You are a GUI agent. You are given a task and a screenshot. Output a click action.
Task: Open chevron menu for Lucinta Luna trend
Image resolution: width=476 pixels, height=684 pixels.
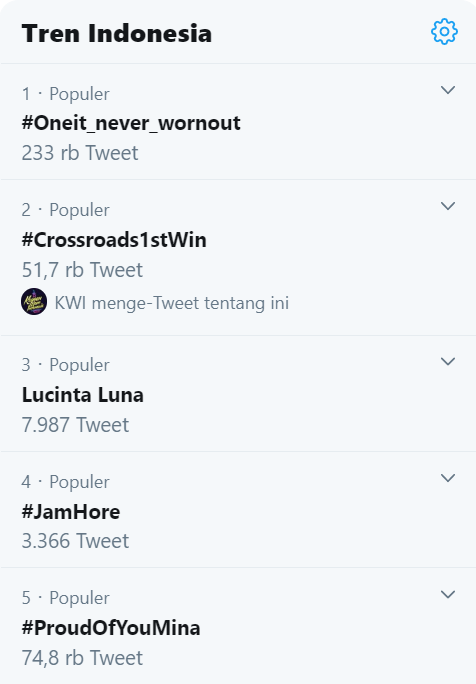[448, 362]
